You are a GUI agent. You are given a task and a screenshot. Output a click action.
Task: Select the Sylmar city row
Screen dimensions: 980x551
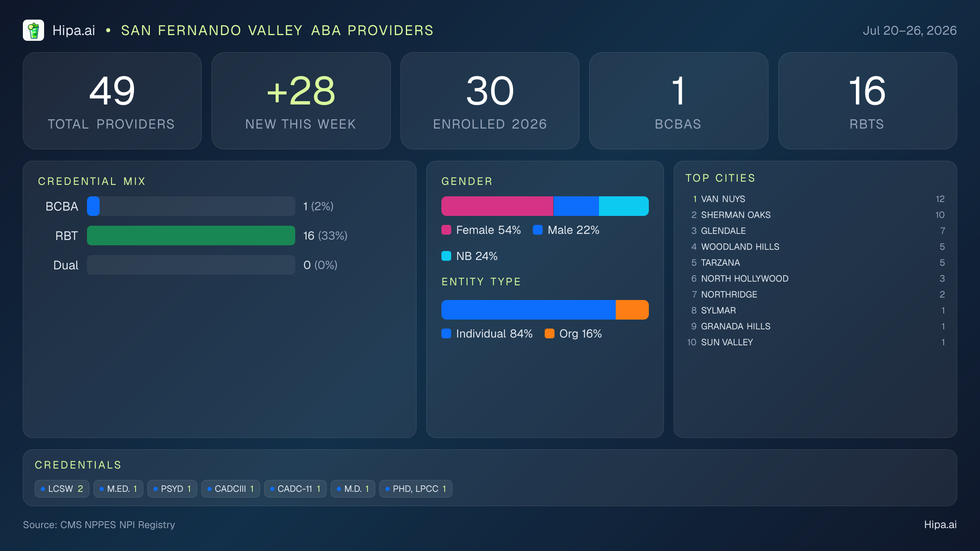pos(815,310)
